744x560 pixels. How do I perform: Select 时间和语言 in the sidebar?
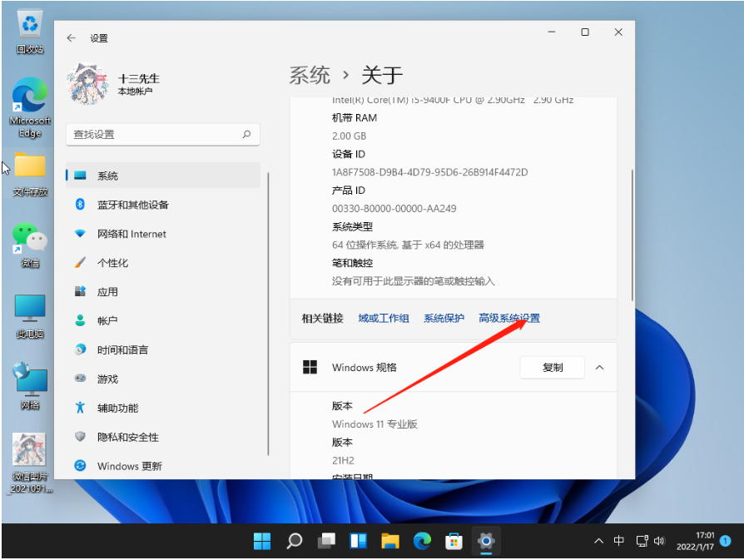click(122, 350)
